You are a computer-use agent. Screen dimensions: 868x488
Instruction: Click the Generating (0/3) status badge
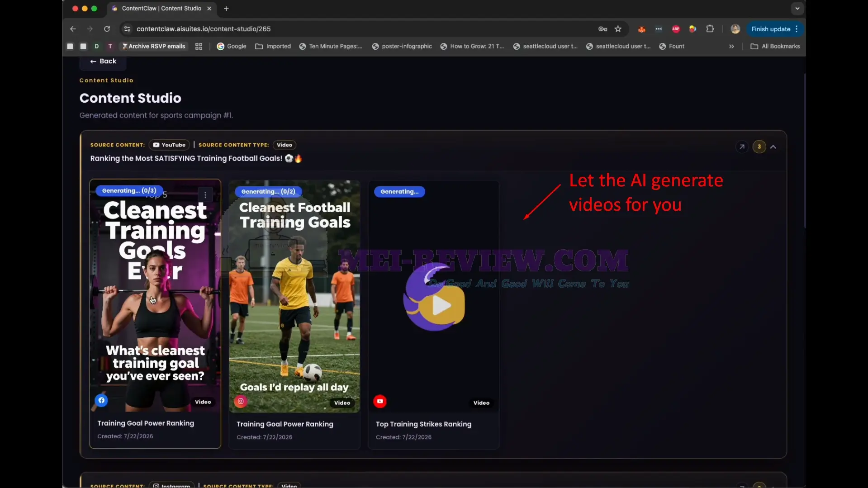129,190
